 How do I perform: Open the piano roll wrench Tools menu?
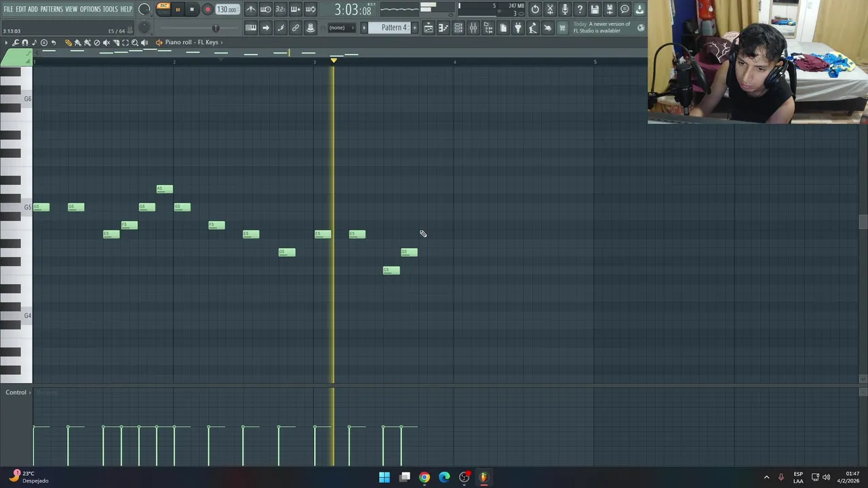pos(15,42)
